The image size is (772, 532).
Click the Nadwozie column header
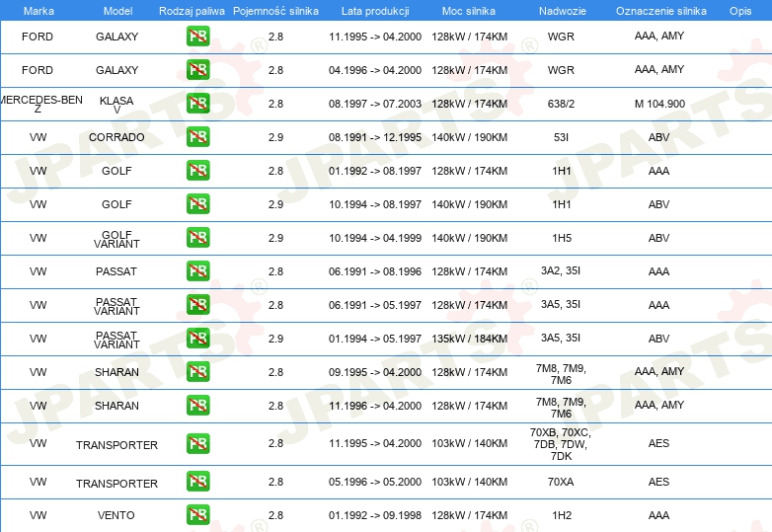tap(563, 11)
